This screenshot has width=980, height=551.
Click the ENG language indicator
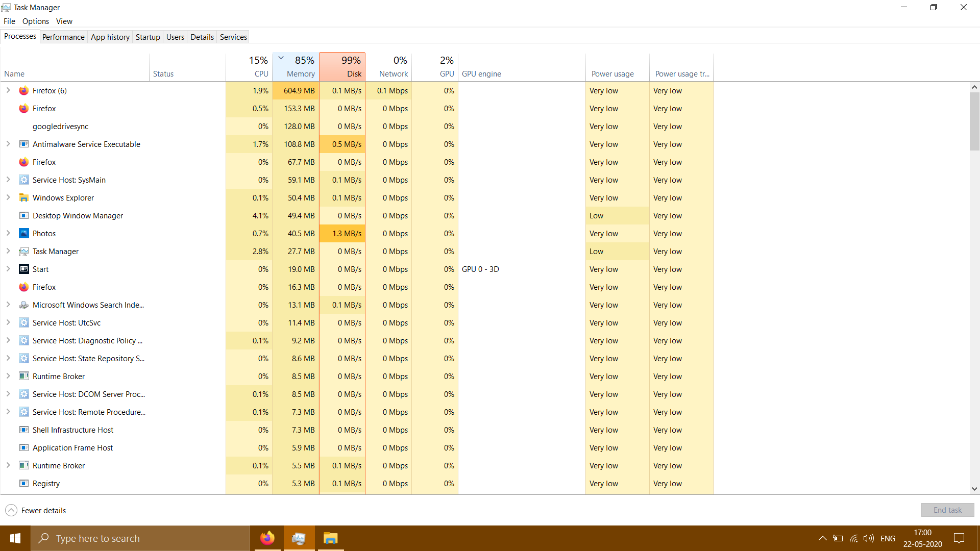888,538
